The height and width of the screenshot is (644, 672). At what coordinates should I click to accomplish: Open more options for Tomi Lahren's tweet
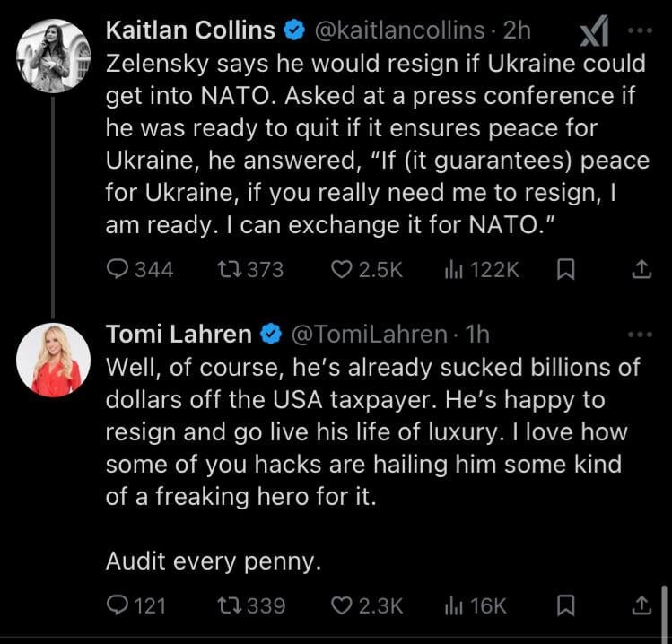coord(640,335)
